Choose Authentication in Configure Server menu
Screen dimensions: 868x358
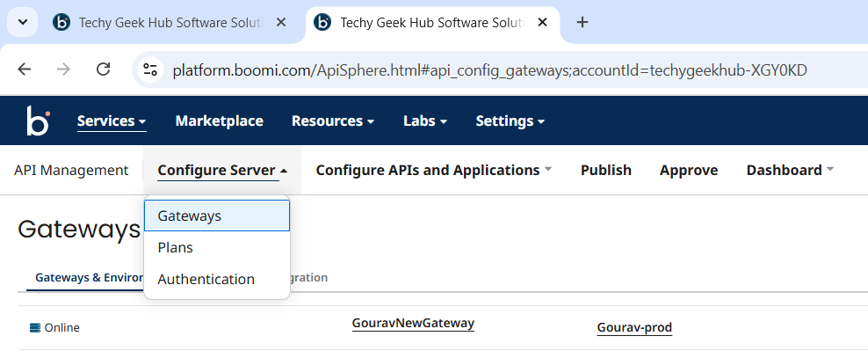pyautogui.click(x=206, y=279)
